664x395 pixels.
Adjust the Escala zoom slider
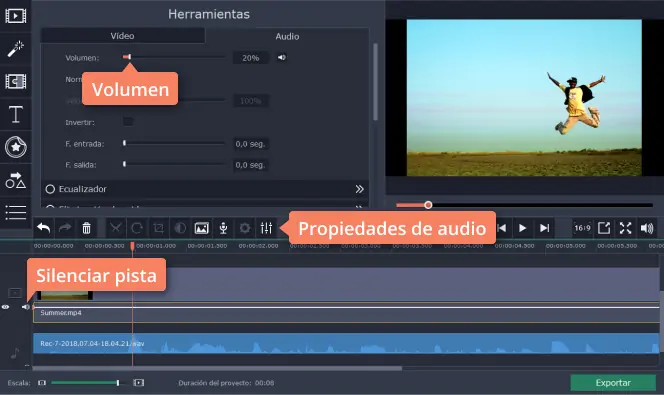[x=118, y=383]
